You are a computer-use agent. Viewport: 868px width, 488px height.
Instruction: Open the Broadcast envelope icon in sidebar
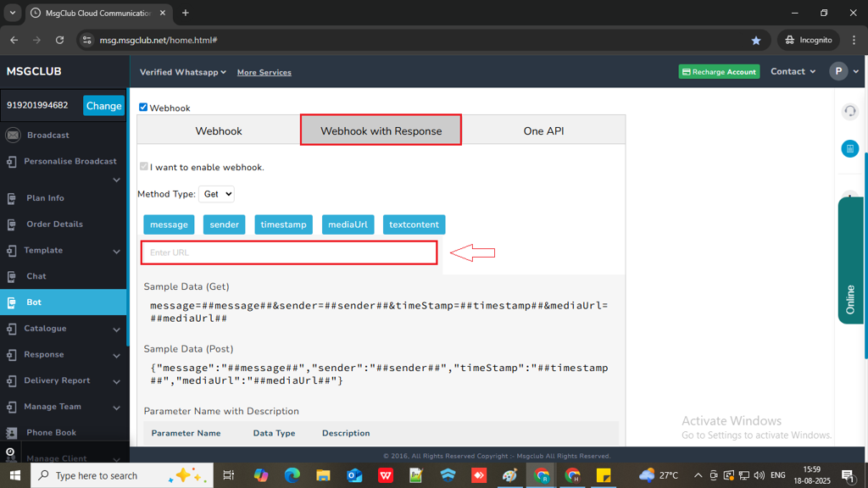(x=13, y=135)
